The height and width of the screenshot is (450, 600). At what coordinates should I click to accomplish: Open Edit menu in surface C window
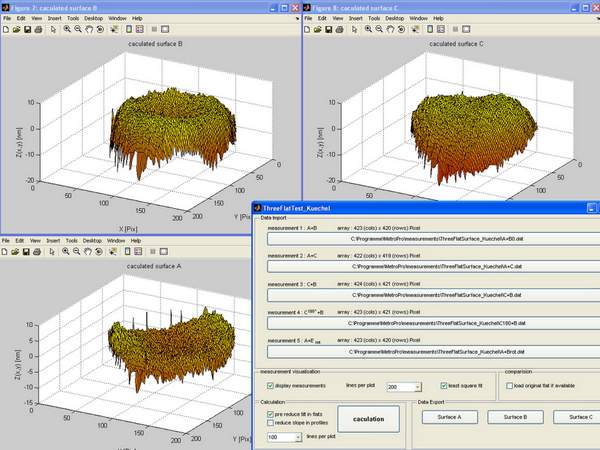(x=322, y=18)
